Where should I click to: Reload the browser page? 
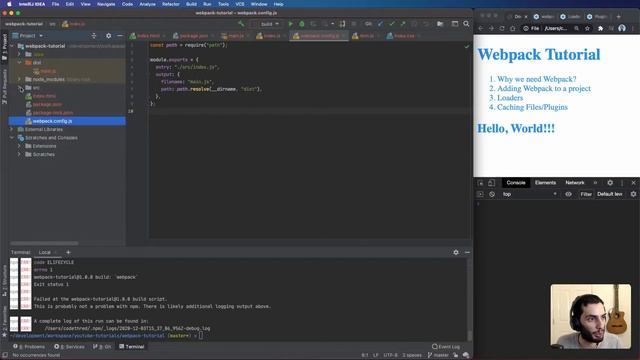pyautogui.click(x=502, y=29)
